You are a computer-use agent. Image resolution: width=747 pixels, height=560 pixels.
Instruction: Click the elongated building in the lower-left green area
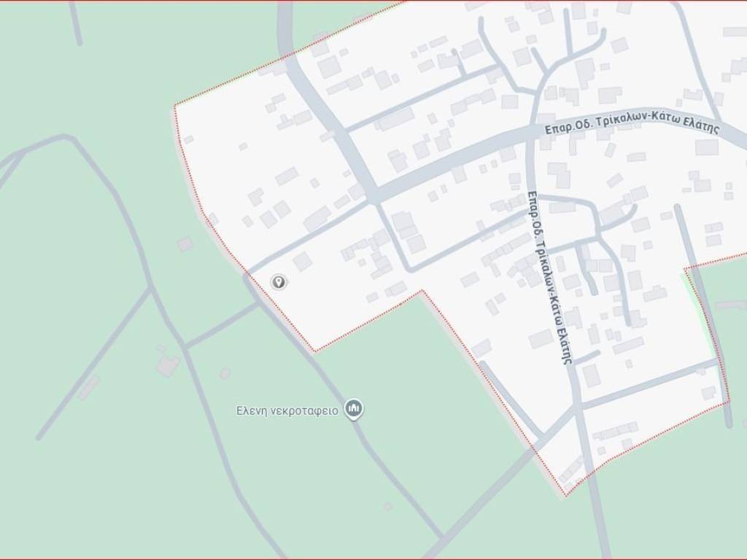coord(89,386)
